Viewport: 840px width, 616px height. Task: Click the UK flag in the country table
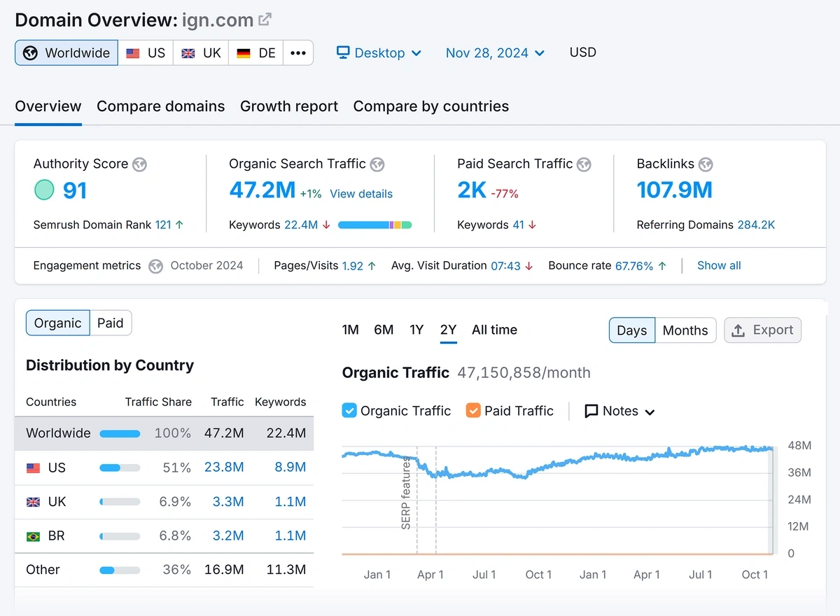click(x=33, y=502)
